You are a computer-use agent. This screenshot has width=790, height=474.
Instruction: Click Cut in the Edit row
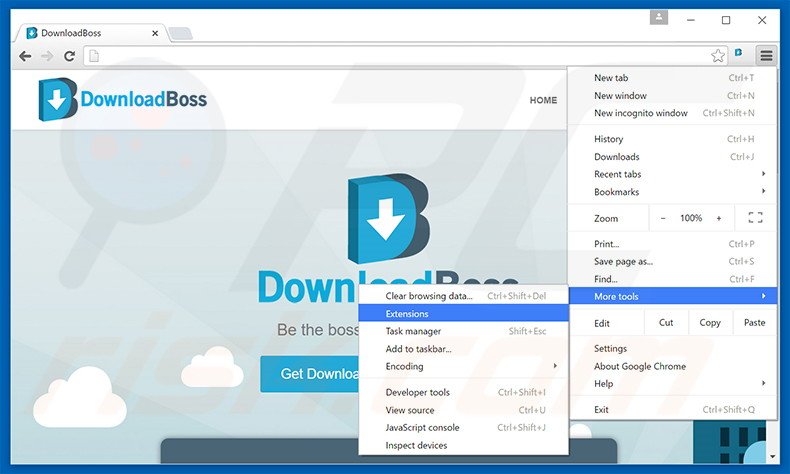point(666,322)
